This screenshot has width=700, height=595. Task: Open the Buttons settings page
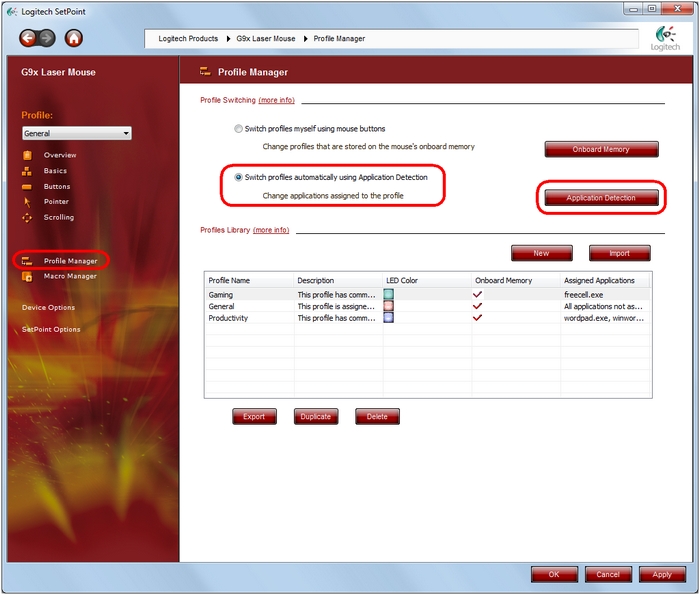click(x=57, y=186)
